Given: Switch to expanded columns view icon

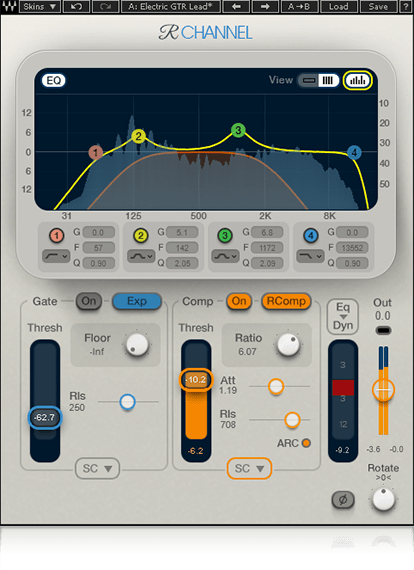Looking at the screenshot, I should (328, 80).
